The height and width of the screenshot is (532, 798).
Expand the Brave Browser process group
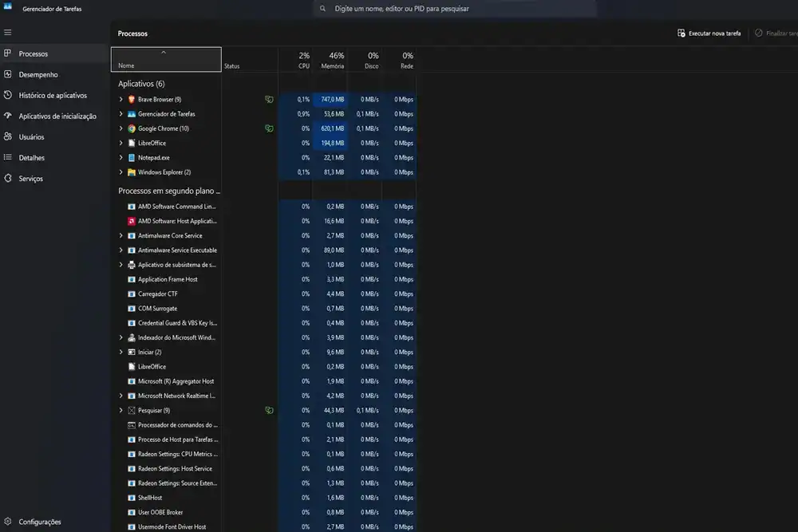(121, 100)
